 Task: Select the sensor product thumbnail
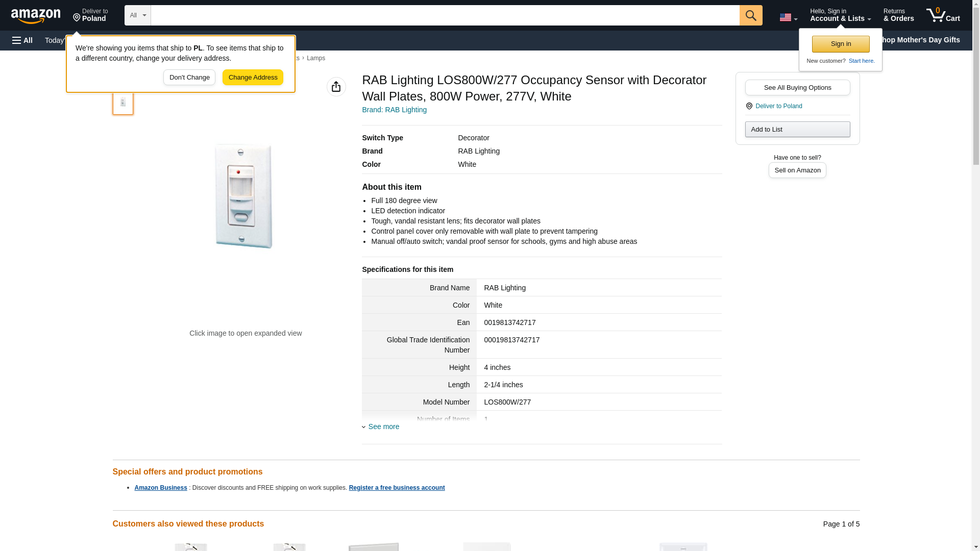tap(122, 102)
